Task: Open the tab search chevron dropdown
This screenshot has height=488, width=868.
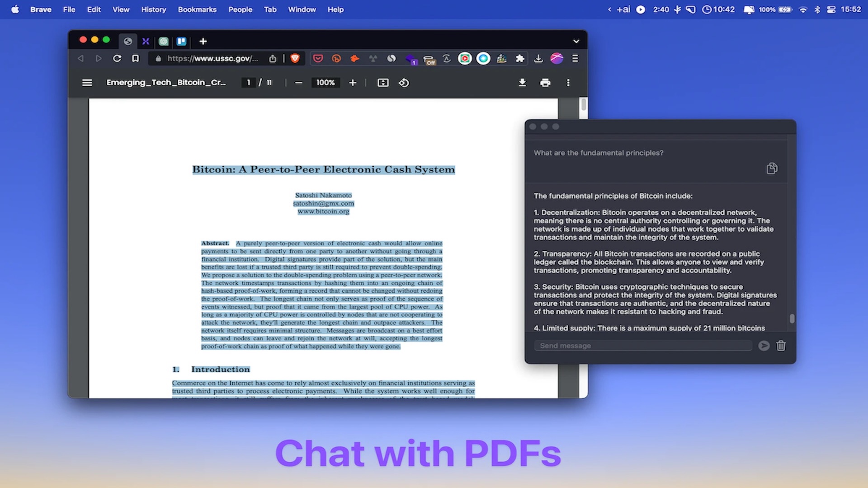Action: click(x=576, y=41)
